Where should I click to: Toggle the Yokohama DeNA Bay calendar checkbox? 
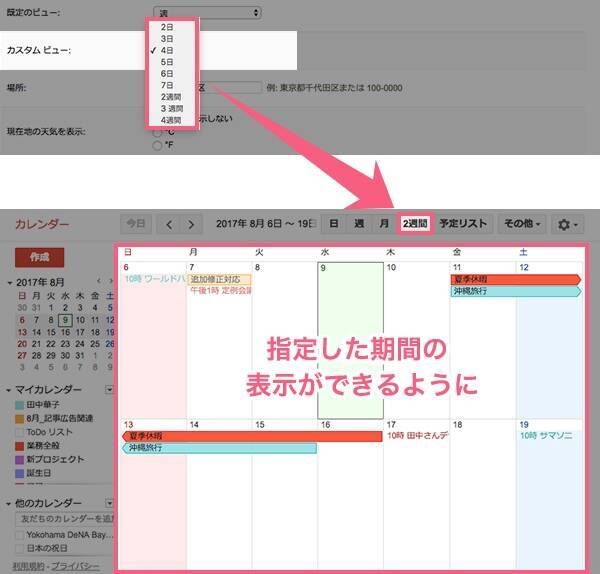(20, 536)
